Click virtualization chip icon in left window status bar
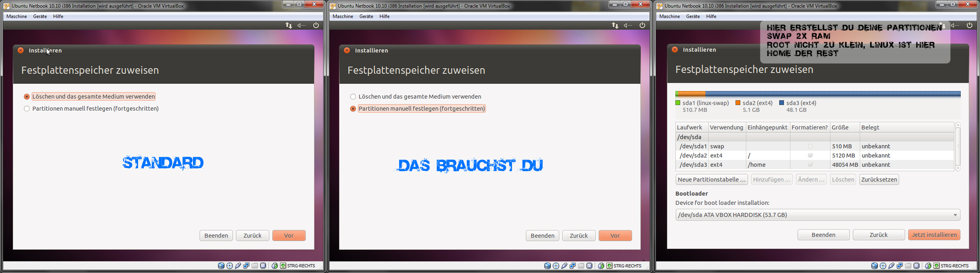 pos(263,266)
